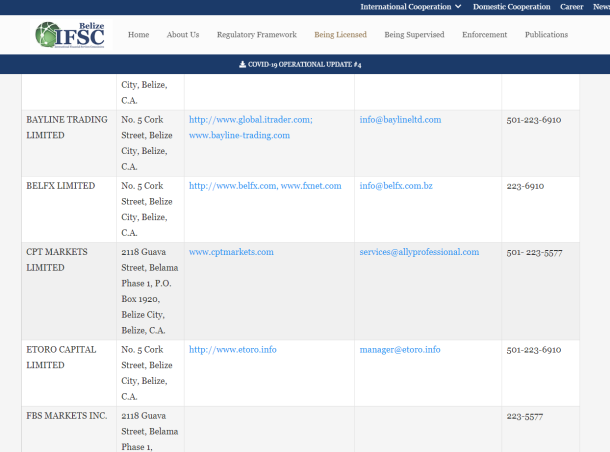Click CPT Markets' Guava Street address
This screenshot has height=452, width=610.
[x=150, y=291]
